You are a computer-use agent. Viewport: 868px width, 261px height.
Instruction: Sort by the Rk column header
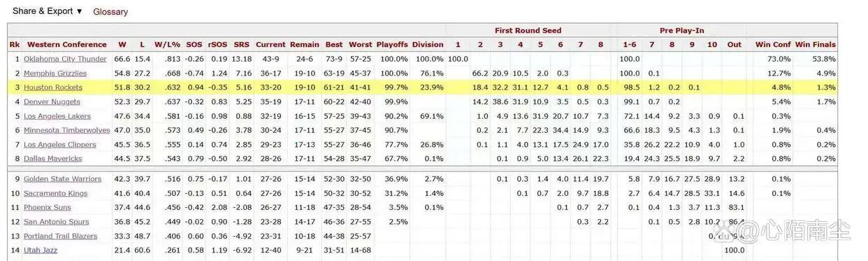point(15,45)
